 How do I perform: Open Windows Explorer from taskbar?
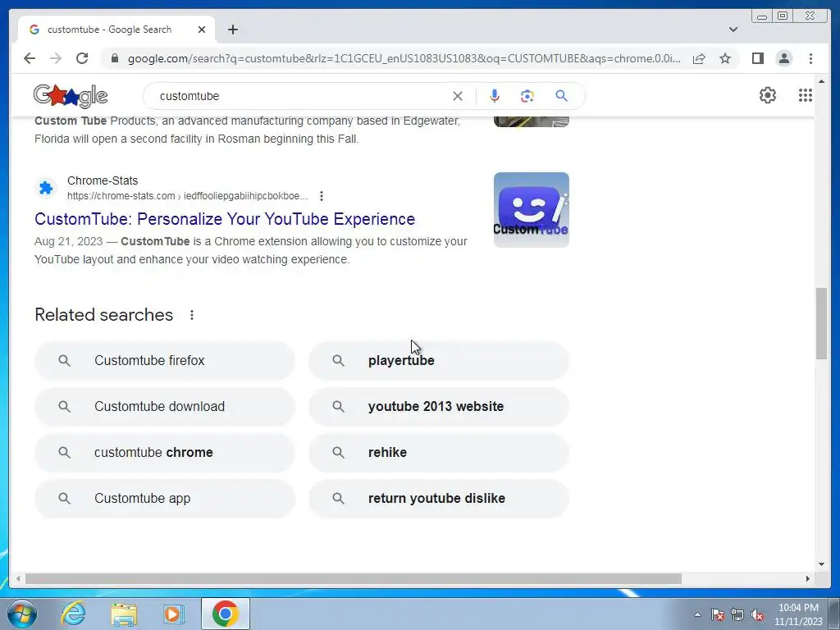(x=124, y=614)
